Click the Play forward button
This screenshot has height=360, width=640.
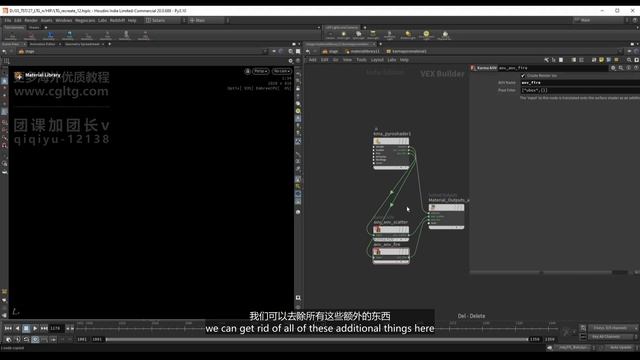(35, 328)
